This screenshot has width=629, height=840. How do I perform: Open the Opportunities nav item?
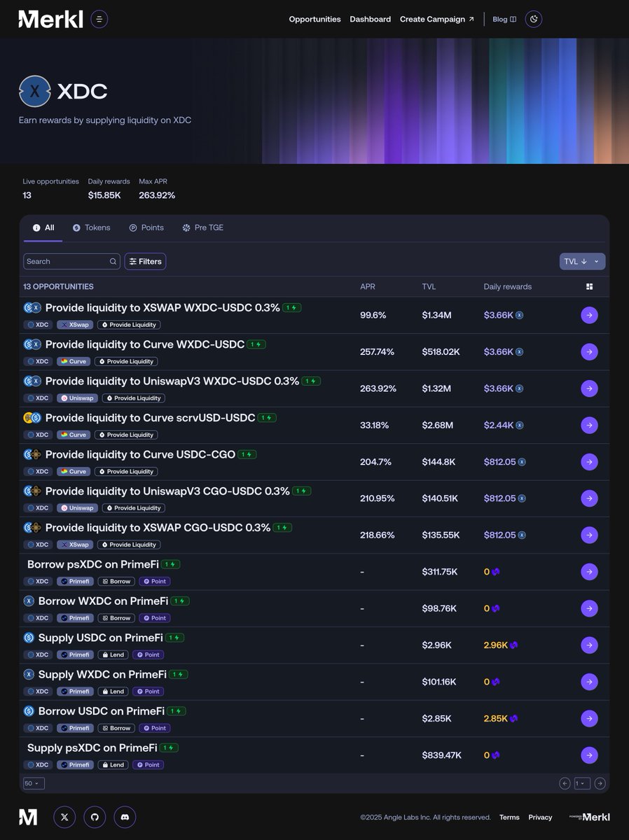coord(314,19)
